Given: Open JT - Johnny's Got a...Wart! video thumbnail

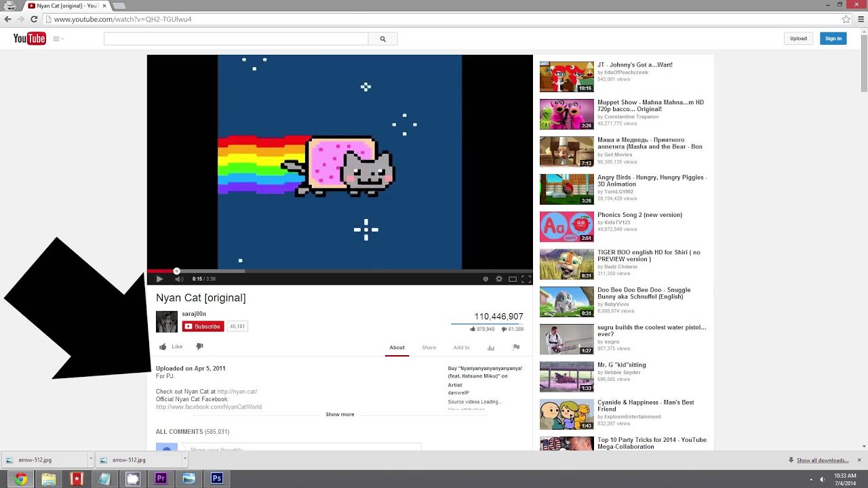Looking at the screenshot, I should click(566, 77).
